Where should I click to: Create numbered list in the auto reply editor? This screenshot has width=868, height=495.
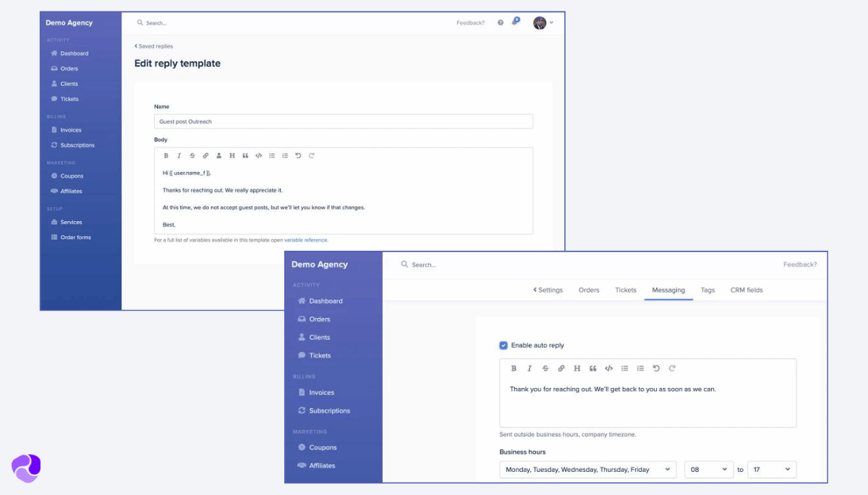click(640, 369)
